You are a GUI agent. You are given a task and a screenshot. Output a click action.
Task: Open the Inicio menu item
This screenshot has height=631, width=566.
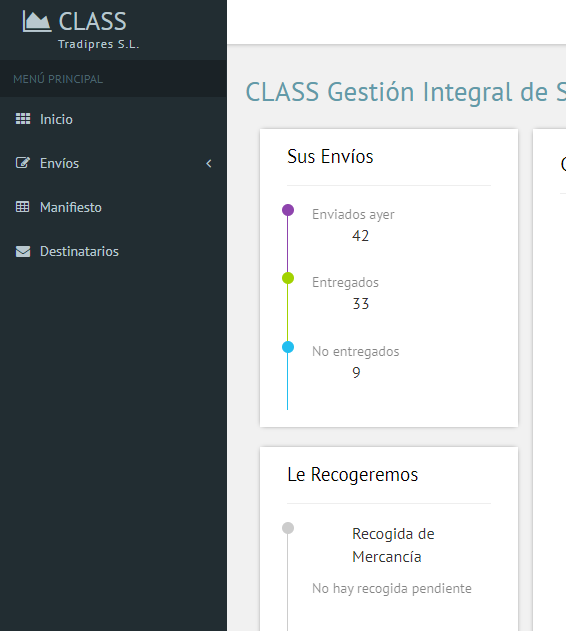tap(113, 119)
